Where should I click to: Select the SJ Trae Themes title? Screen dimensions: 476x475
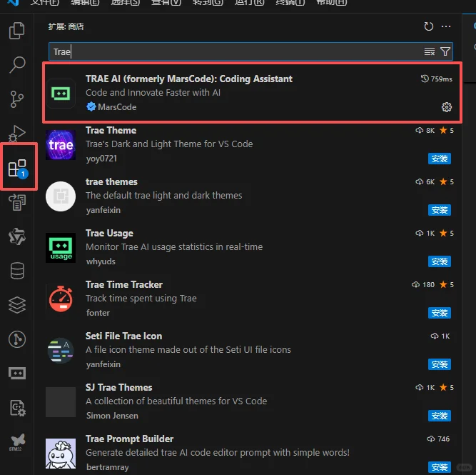pyautogui.click(x=118, y=387)
